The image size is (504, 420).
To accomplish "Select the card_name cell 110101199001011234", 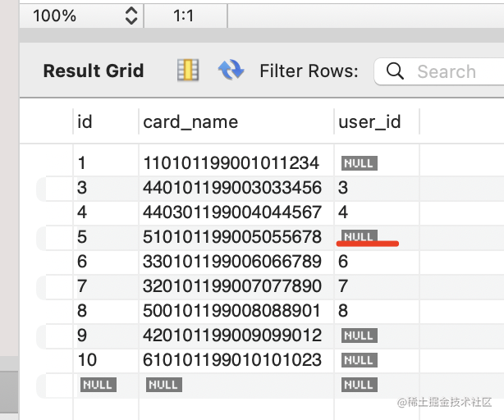I will tap(231, 163).
